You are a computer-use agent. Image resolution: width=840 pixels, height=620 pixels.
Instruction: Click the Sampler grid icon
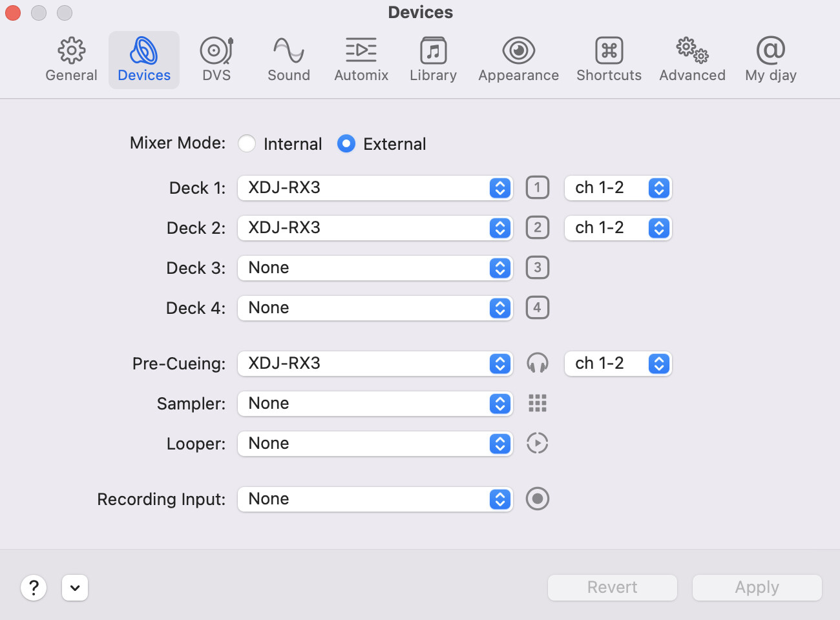pos(538,404)
